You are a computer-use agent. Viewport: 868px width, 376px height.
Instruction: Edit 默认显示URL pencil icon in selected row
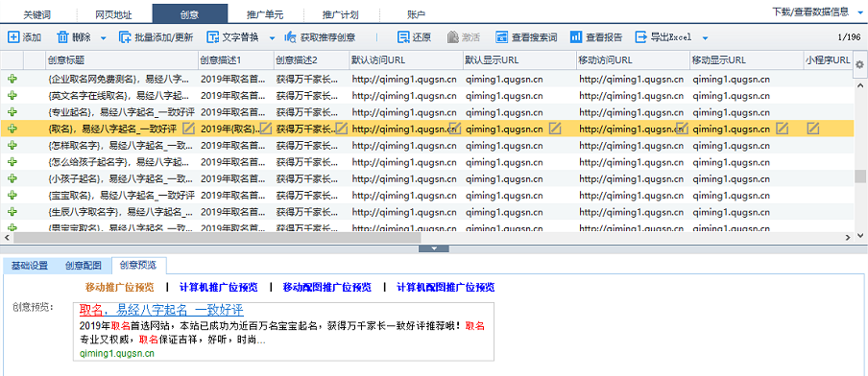click(555, 129)
